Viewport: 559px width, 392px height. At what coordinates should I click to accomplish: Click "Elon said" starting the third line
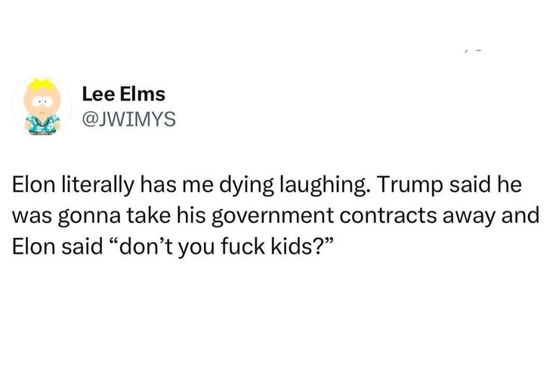coord(57,246)
